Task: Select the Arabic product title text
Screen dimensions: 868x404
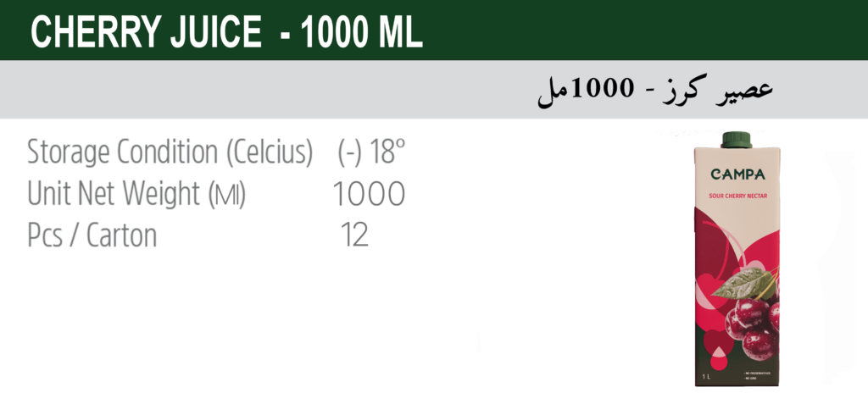Action: coord(655,91)
